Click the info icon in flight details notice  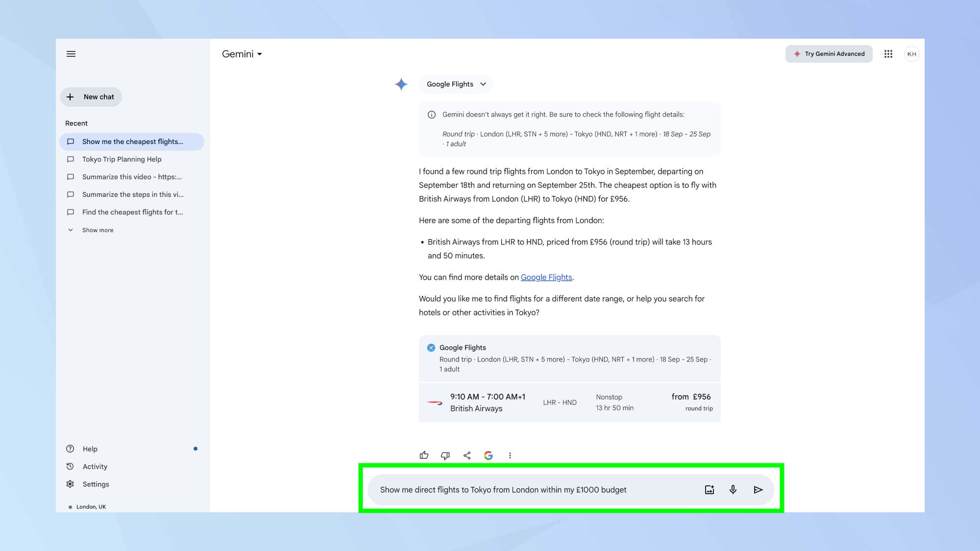[x=432, y=115]
